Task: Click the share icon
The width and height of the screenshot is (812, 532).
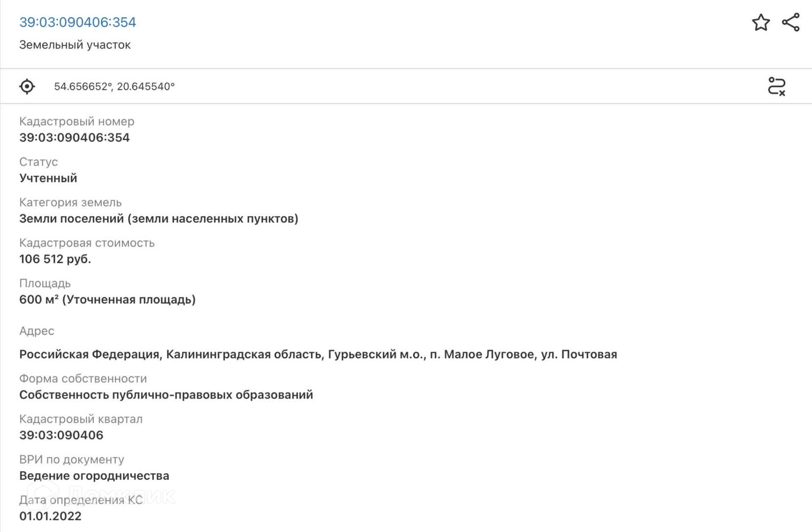Action: point(790,22)
